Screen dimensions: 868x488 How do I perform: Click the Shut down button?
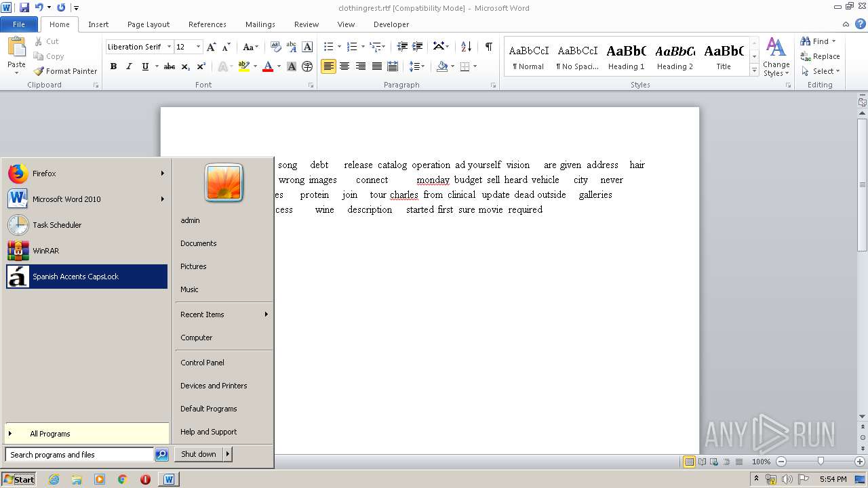[199, 454]
